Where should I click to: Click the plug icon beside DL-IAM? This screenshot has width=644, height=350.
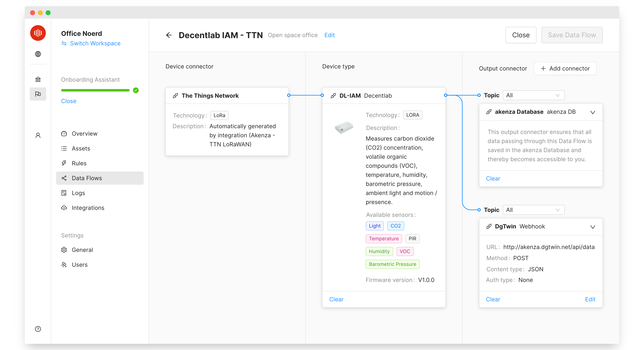click(x=333, y=96)
